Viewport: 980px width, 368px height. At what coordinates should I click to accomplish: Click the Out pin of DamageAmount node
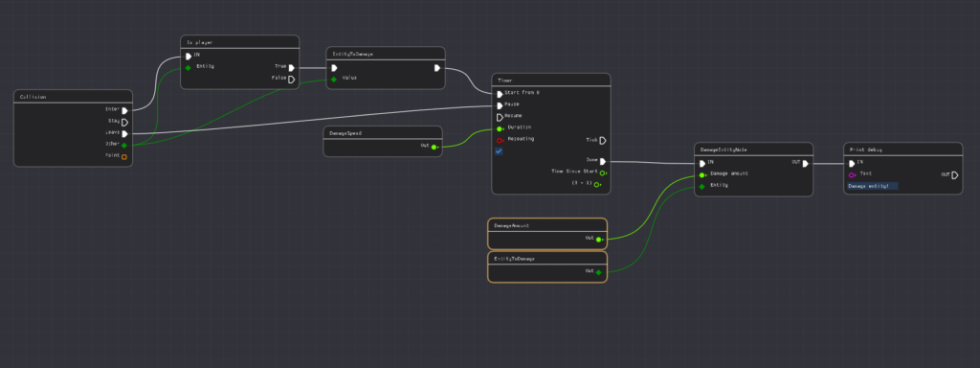click(599, 239)
